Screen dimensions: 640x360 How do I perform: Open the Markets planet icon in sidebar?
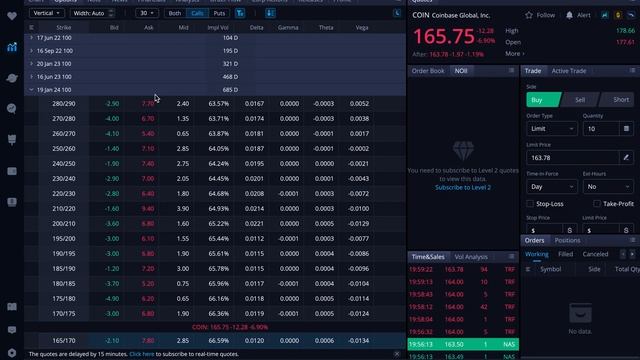pyautogui.click(x=12, y=78)
